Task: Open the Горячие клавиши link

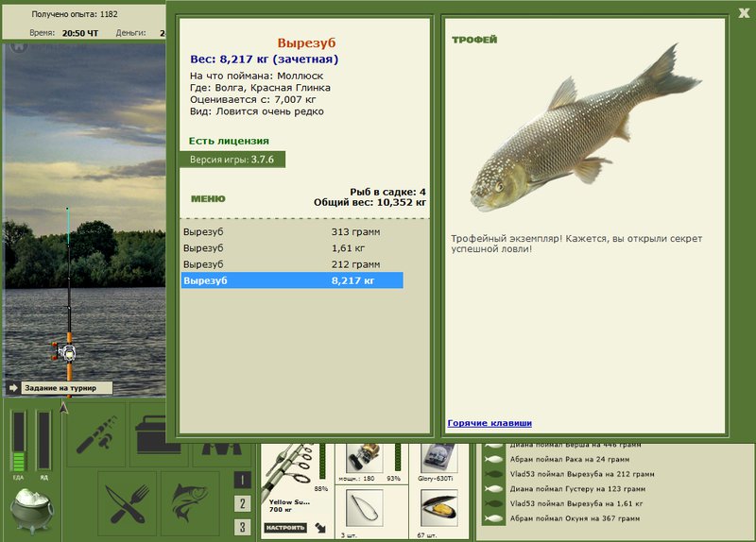Action: coord(490,423)
